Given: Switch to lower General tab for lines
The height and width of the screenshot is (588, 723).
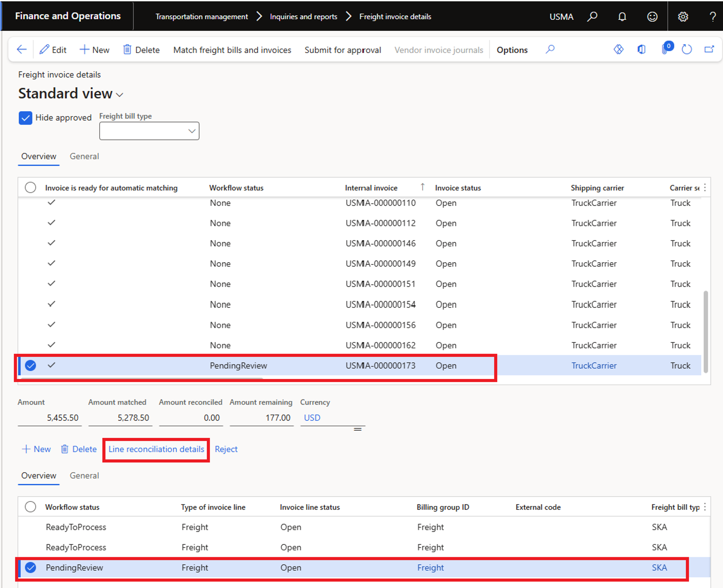Looking at the screenshot, I should coord(84,475).
